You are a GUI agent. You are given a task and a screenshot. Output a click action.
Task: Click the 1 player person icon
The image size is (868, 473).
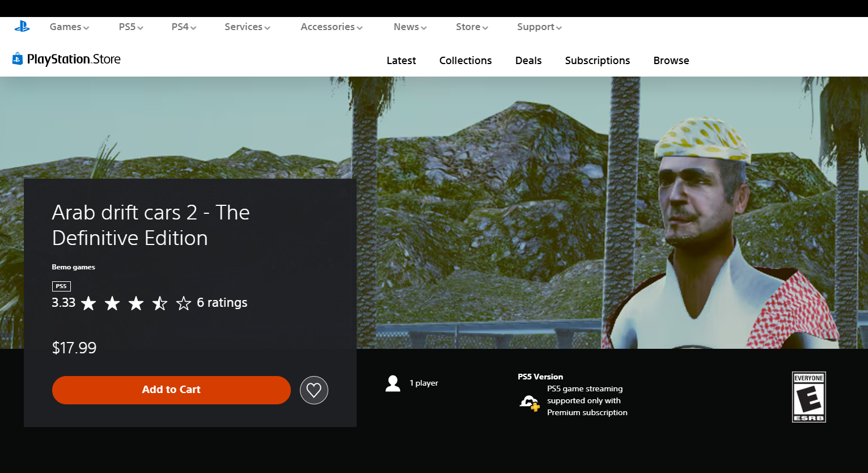click(393, 383)
